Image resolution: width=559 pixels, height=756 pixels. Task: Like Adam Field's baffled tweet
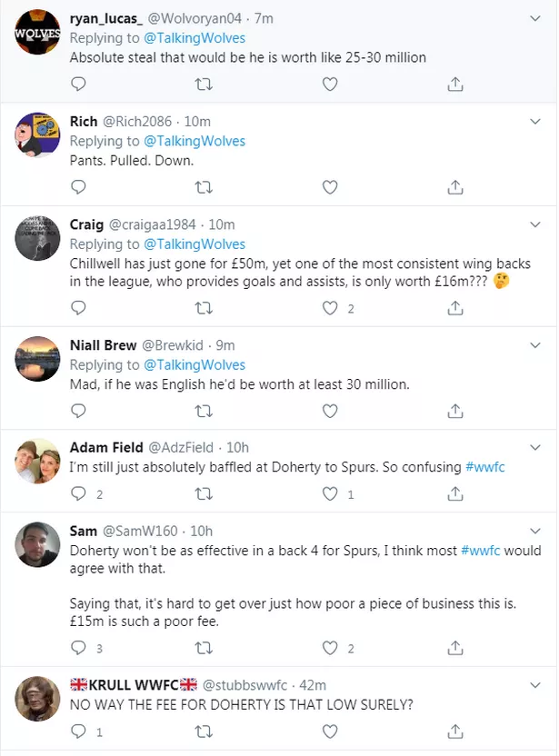point(331,494)
